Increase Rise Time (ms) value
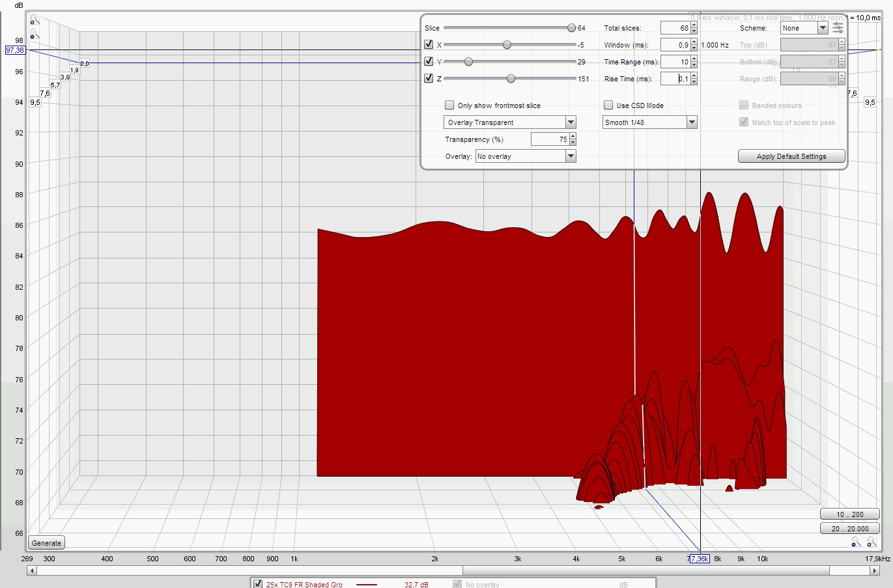The width and height of the screenshot is (893, 588). point(694,76)
